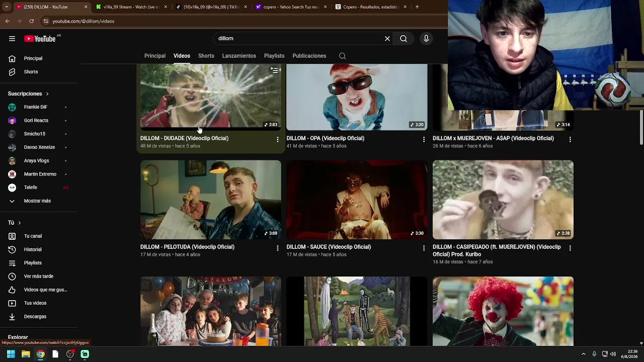Open the blank document taskbar icon
This screenshot has width=644, height=362.
[x=55, y=354]
